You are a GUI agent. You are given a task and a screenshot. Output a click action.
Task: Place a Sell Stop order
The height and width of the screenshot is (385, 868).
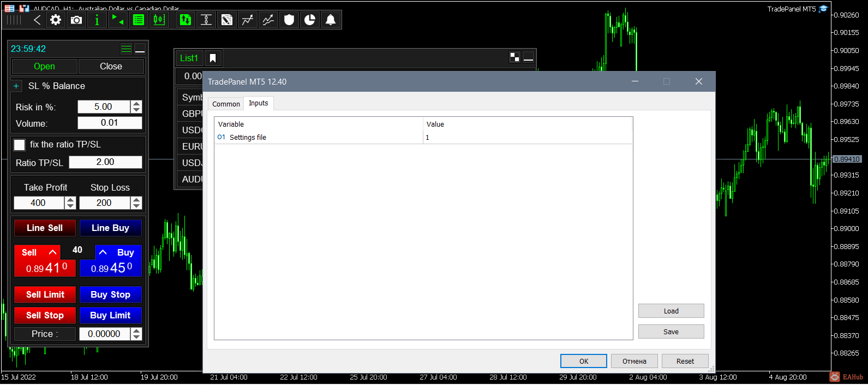pyautogui.click(x=45, y=315)
